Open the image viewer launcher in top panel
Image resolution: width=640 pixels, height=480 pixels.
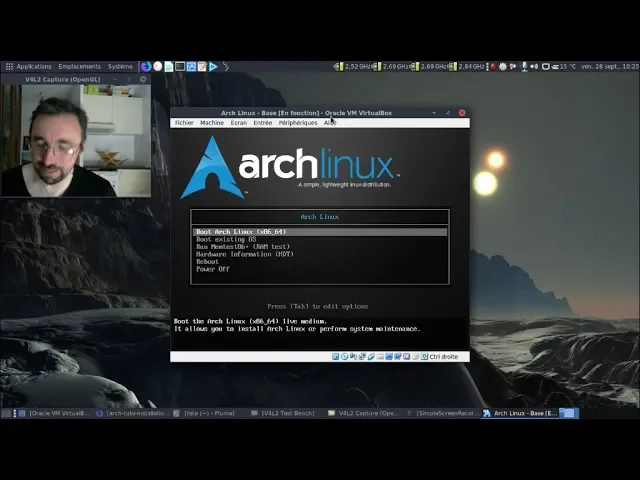click(x=191, y=67)
